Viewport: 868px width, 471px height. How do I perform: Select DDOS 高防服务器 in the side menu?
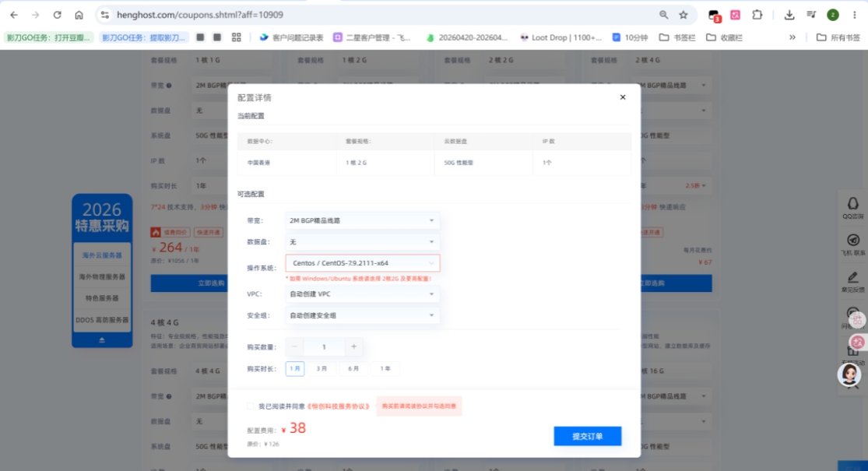(102, 320)
